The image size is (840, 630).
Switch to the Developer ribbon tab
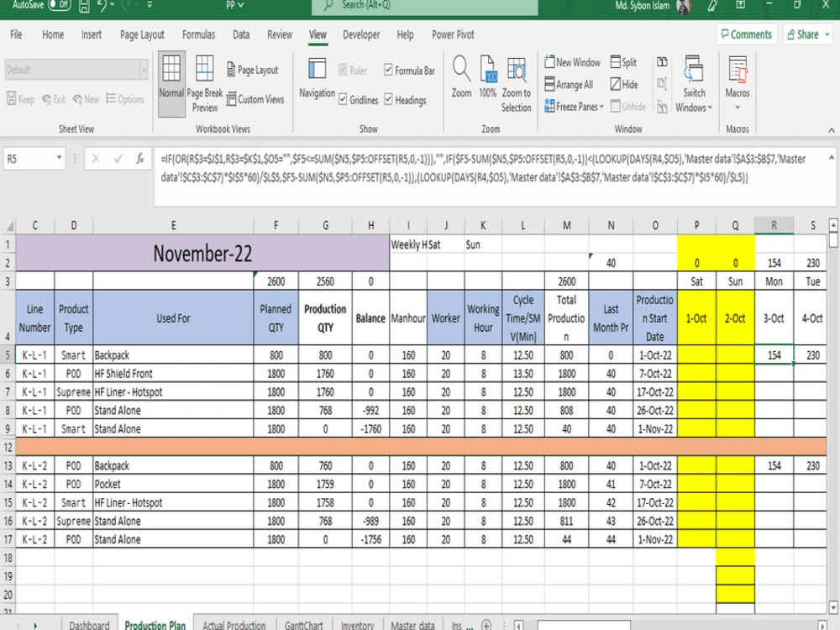(x=361, y=34)
